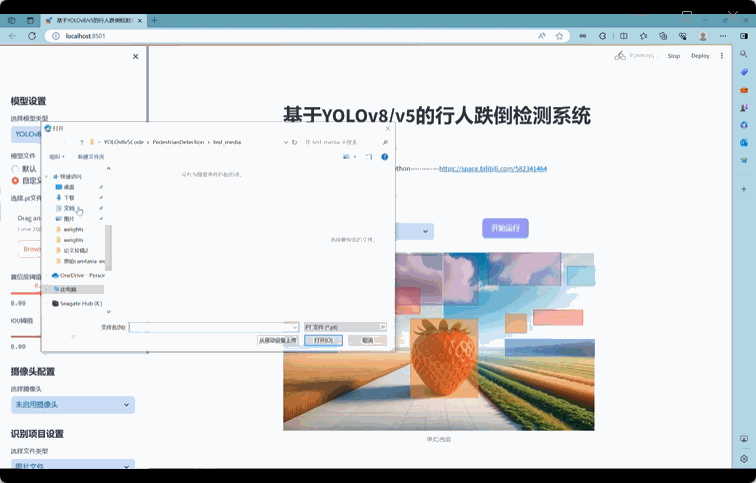Click the file dialog help icon

click(385, 157)
